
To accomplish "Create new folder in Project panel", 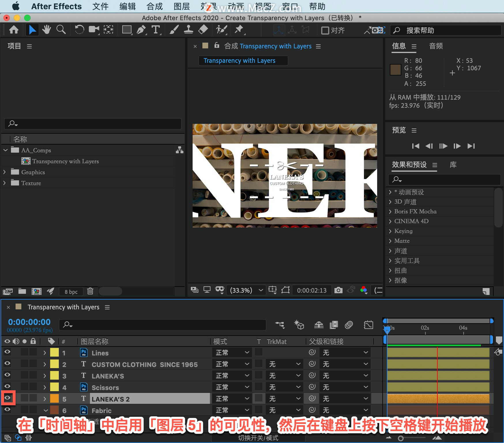I will 22,291.
